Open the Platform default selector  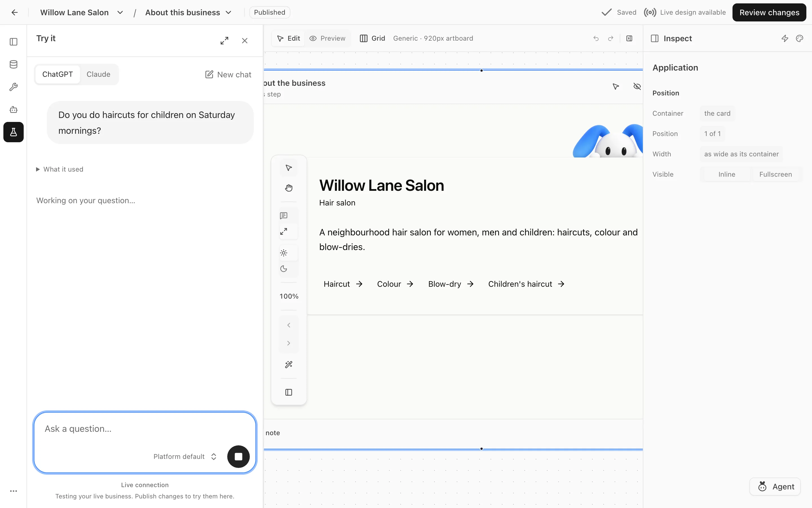(x=185, y=457)
